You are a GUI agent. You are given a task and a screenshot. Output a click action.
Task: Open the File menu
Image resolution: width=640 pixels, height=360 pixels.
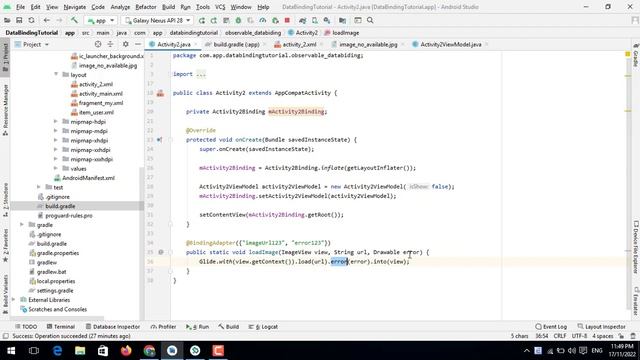click(x=20, y=7)
